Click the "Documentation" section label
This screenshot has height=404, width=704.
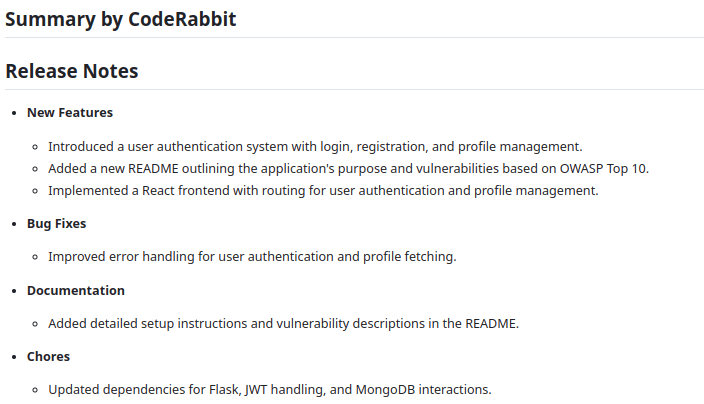click(76, 290)
